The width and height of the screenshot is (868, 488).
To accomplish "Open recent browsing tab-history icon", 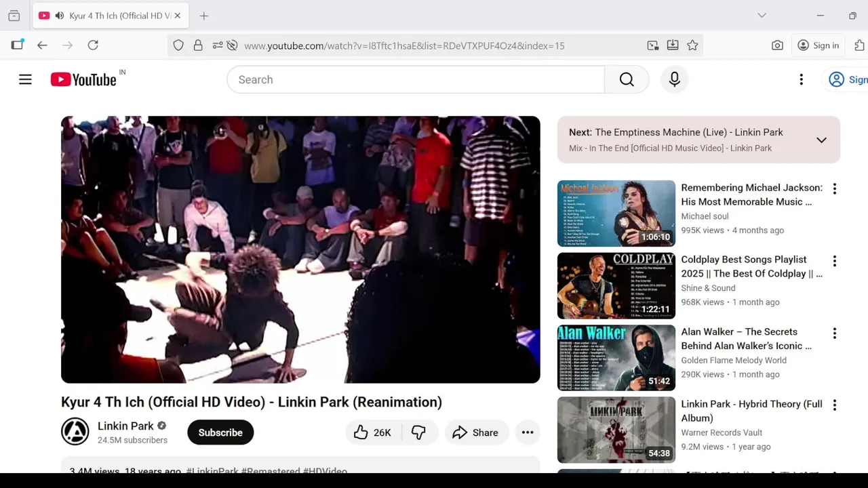I will (x=14, y=16).
